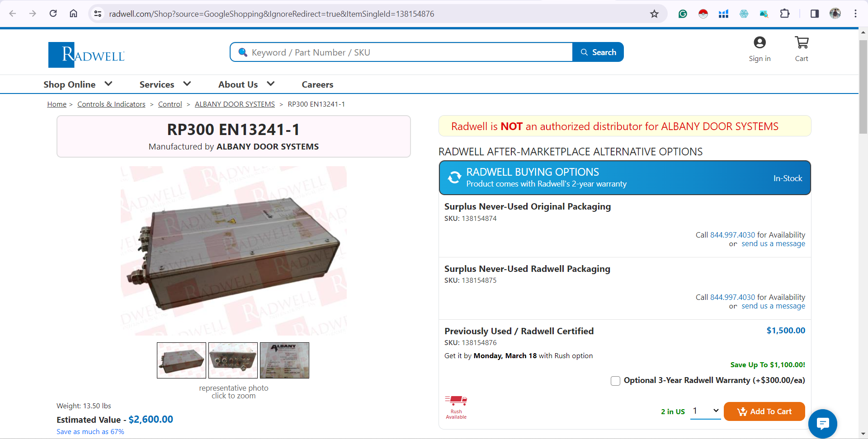Click the Sign in account icon
The width and height of the screenshot is (868, 439).
pos(759,42)
